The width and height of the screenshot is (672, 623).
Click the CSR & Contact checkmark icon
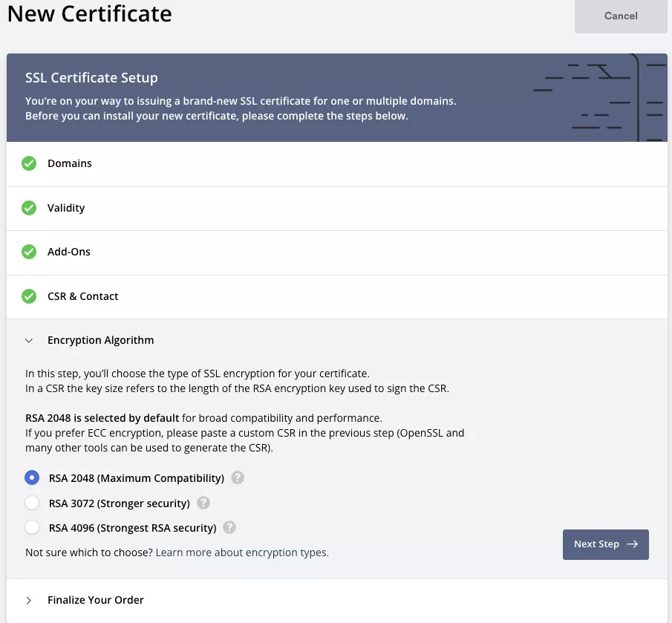(29, 296)
